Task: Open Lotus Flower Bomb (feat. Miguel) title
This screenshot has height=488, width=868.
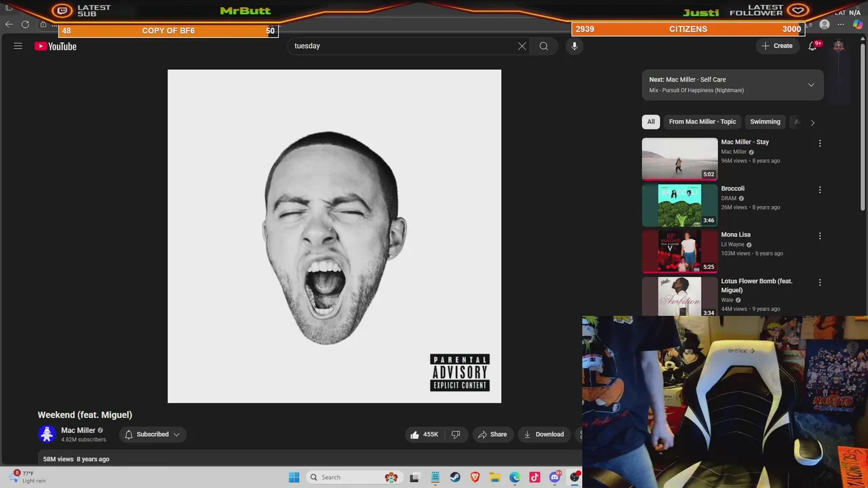Action: click(x=757, y=285)
